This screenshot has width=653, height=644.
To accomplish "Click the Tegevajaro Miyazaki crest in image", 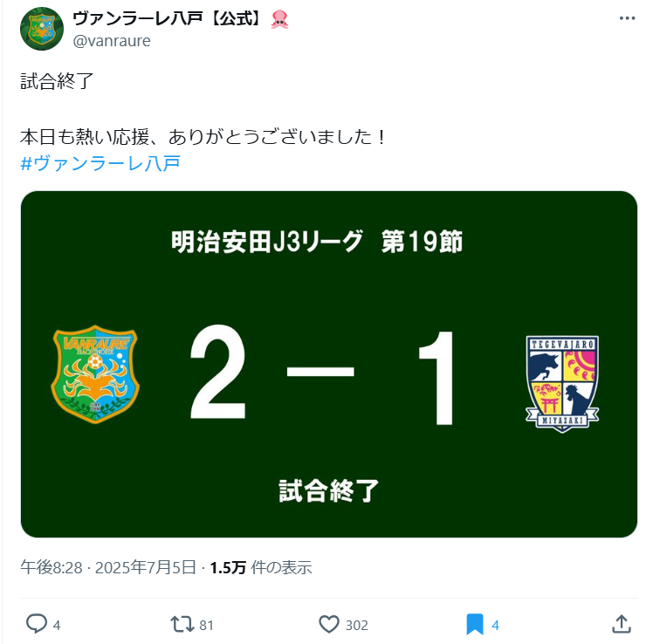I will coord(562,384).
